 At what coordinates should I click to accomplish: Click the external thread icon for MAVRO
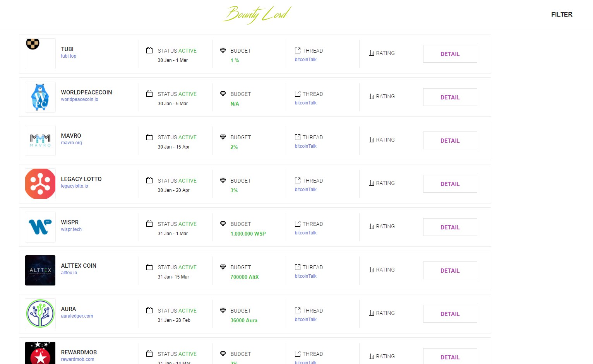pyautogui.click(x=298, y=137)
